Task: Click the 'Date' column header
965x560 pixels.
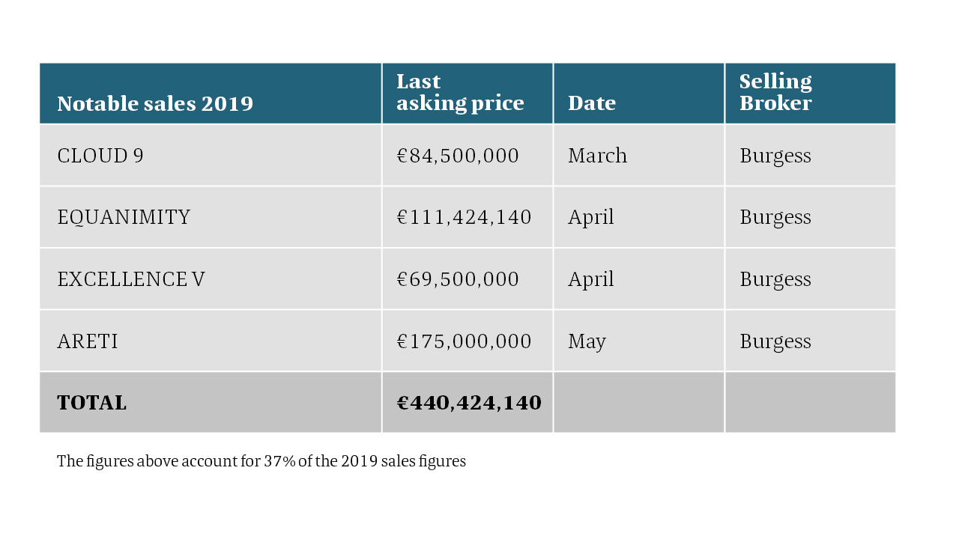Action: 639,94
